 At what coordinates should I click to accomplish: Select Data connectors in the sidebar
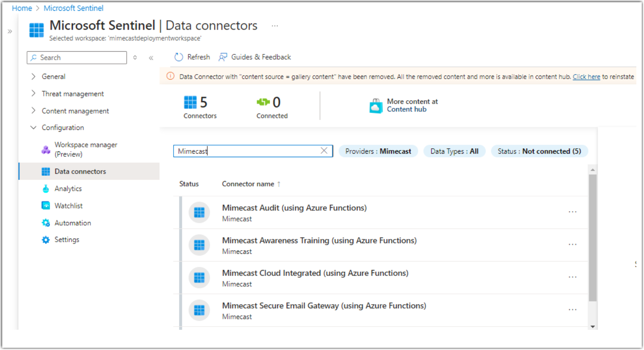point(80,171)
